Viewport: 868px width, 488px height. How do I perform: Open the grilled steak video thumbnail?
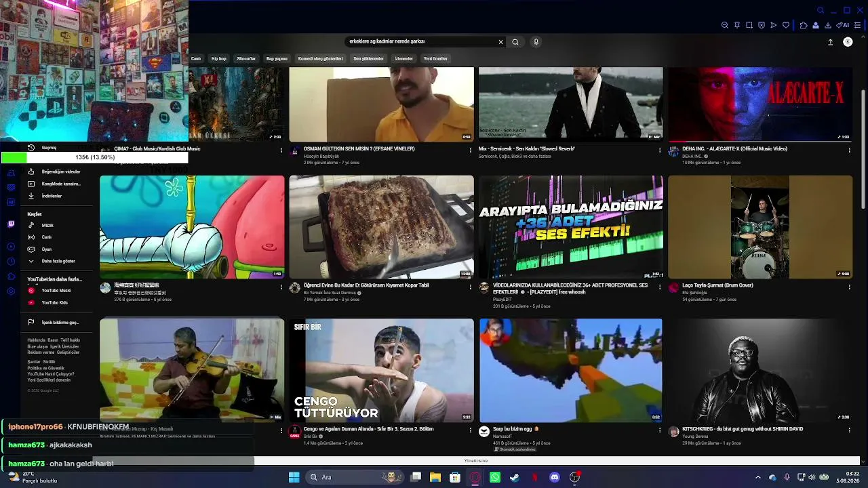(382, 227)
